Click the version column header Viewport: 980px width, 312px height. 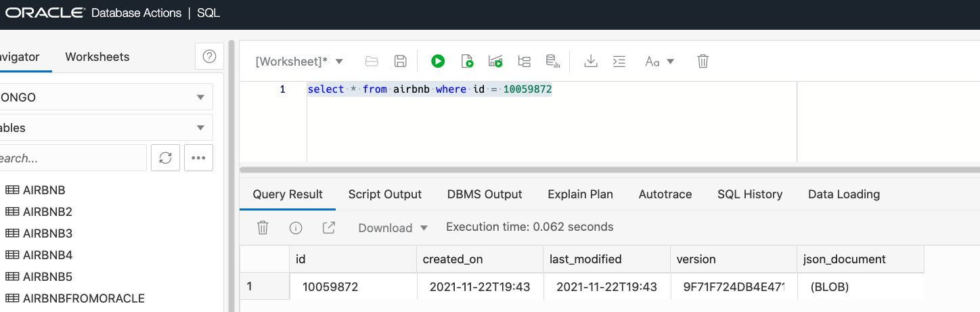tap(734, 259)
